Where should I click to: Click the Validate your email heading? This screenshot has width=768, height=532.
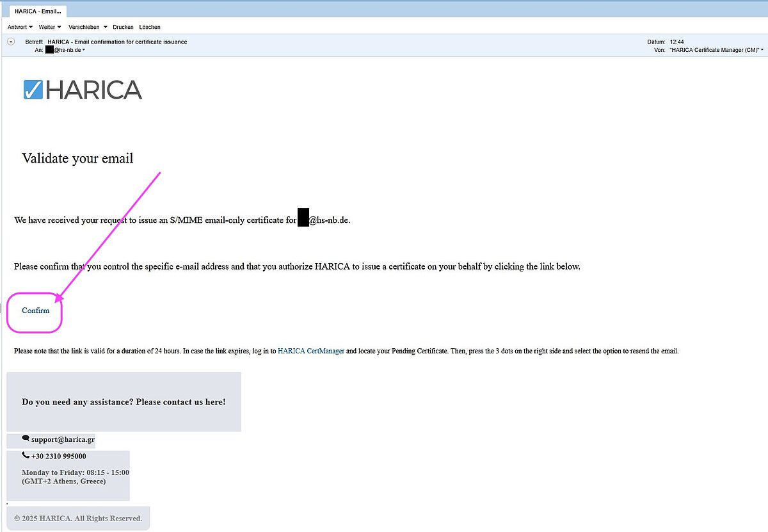click(77, 158)
